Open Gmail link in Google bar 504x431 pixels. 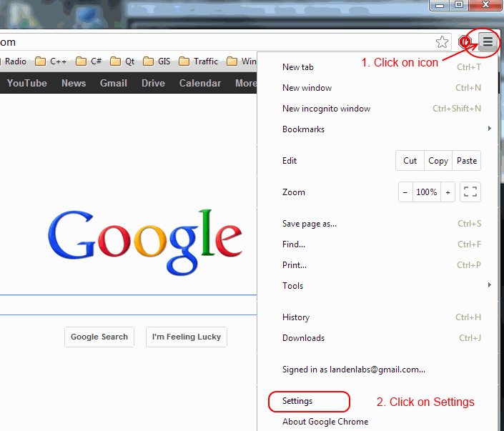(x=114, y=83)
